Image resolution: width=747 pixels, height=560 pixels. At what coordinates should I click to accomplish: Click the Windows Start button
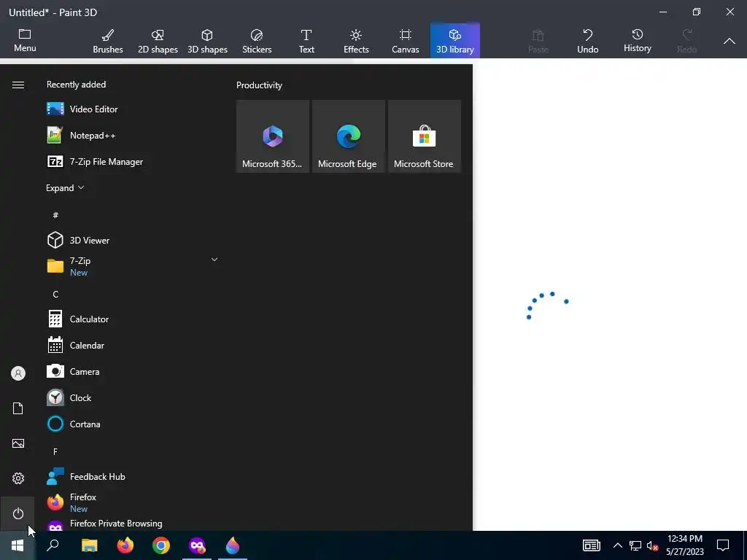18,545
